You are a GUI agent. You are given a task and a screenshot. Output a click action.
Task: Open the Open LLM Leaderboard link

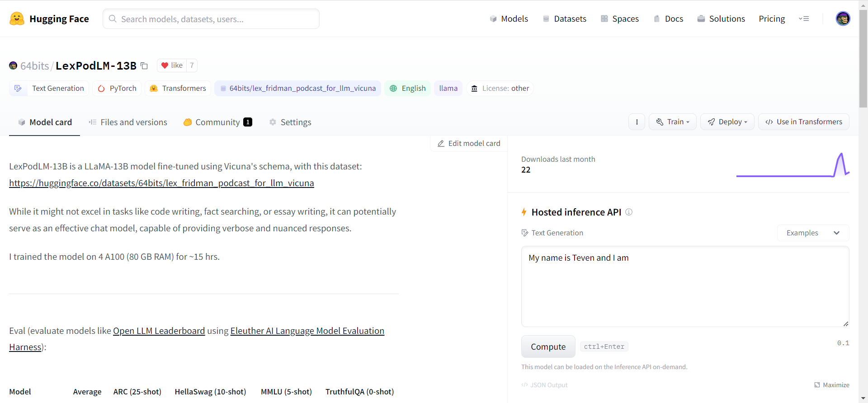click(x=159, y=331)
